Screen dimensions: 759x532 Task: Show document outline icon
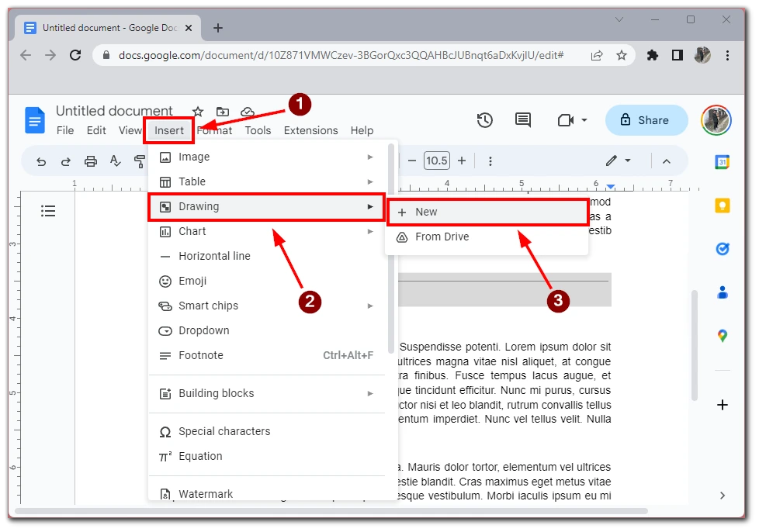point(48,211)
